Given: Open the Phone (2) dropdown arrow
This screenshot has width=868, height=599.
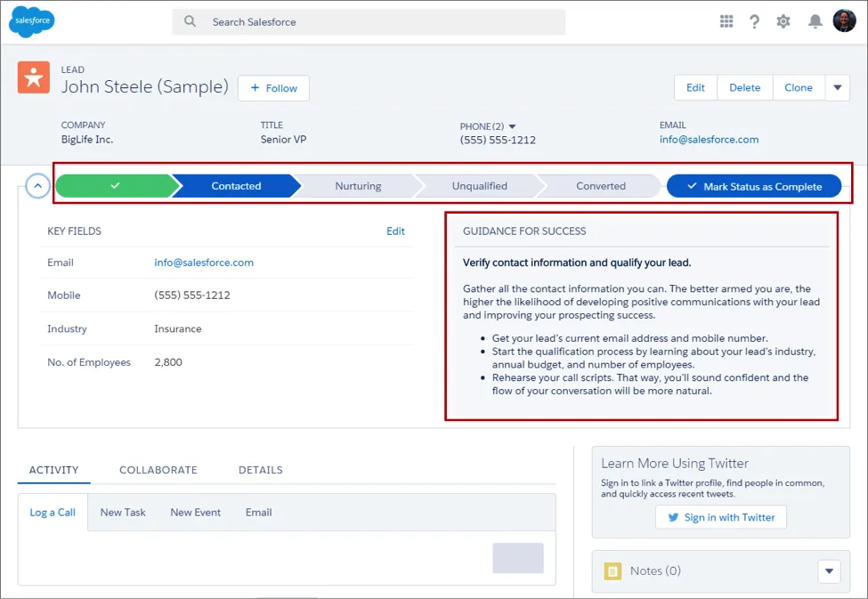Looking at the screenshot, I should 512,126.
